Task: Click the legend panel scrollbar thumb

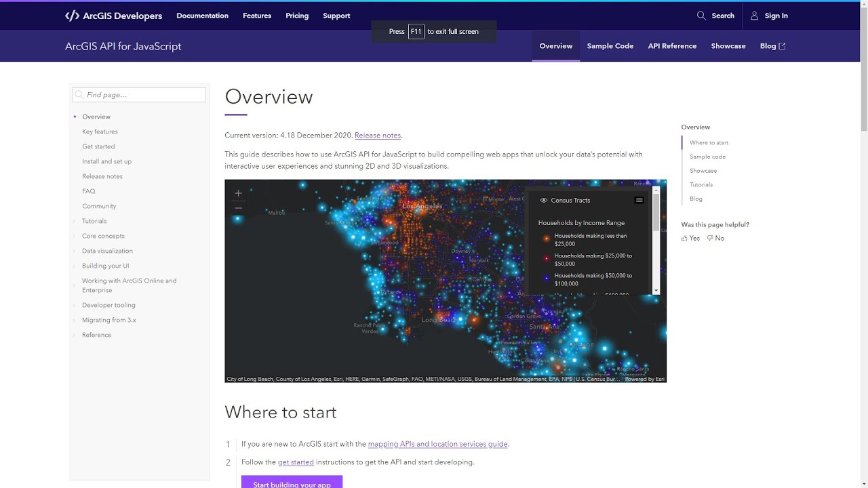Action: coord(656,213)
